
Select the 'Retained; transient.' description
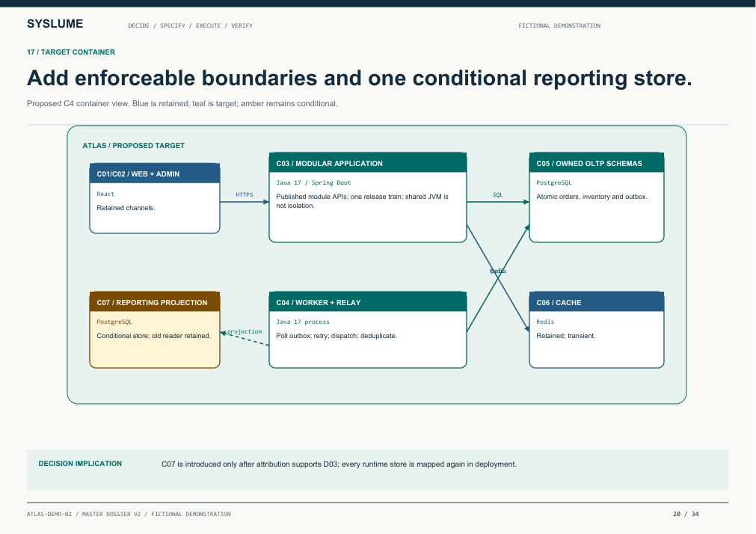pos(566,336)
